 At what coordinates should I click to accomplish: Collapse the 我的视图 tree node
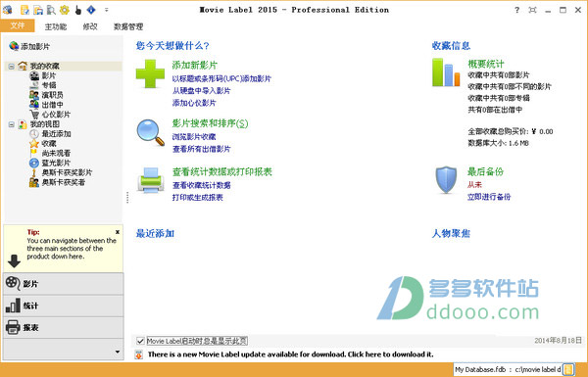[11, 124]
